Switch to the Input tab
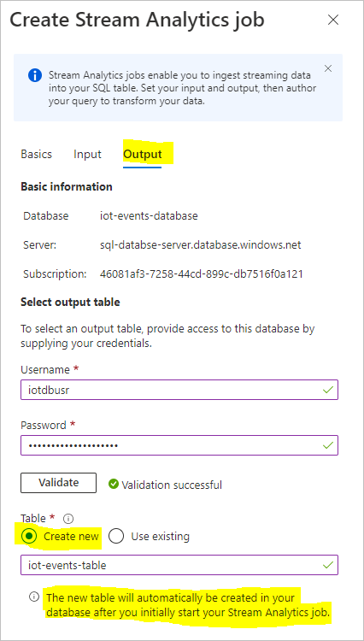 (x=87, y=154)
